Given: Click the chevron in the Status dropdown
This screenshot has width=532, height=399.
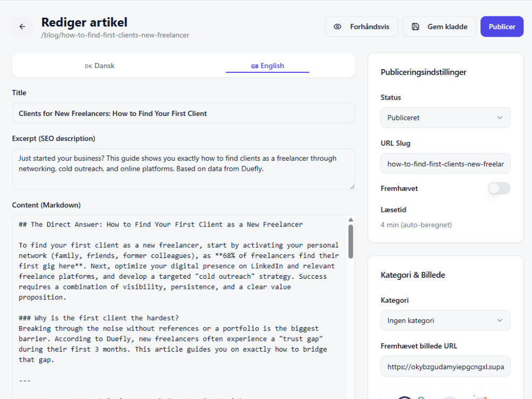Looking at the screenshot, I should pos(500,118).
